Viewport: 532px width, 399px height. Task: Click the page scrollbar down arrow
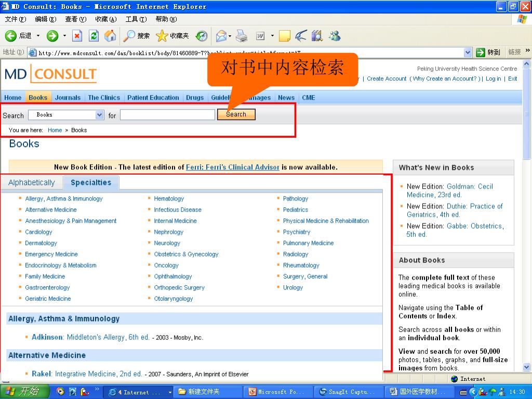527,367
